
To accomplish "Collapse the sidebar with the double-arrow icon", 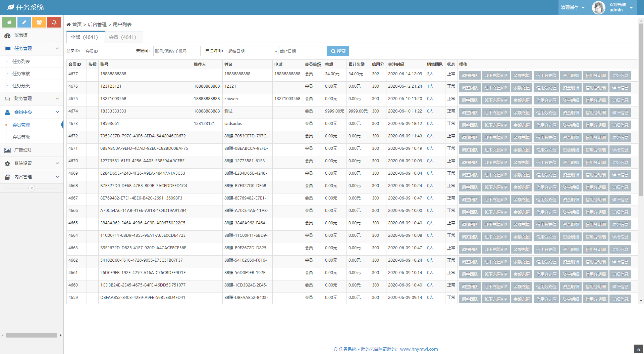I will click(x=32, y=188).
